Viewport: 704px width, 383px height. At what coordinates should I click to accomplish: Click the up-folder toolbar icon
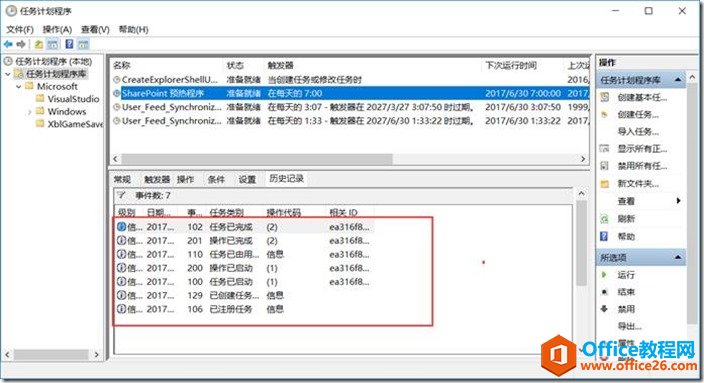pos(39,44)
